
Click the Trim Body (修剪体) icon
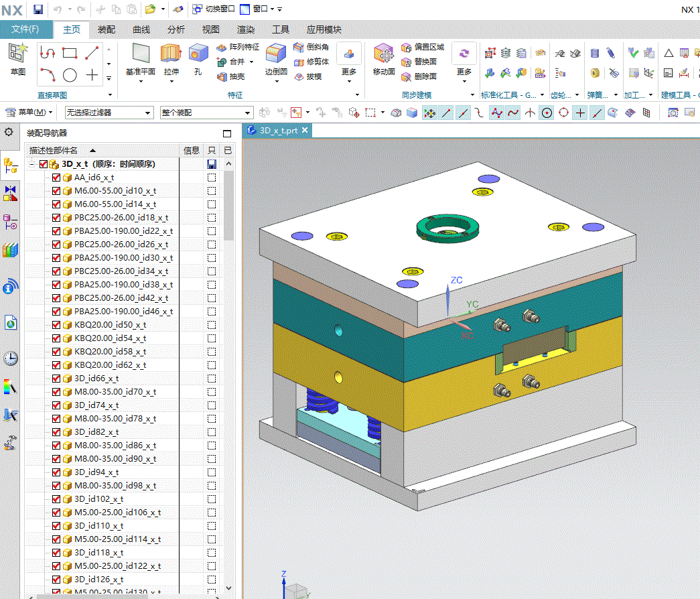(x=299, y=62)
